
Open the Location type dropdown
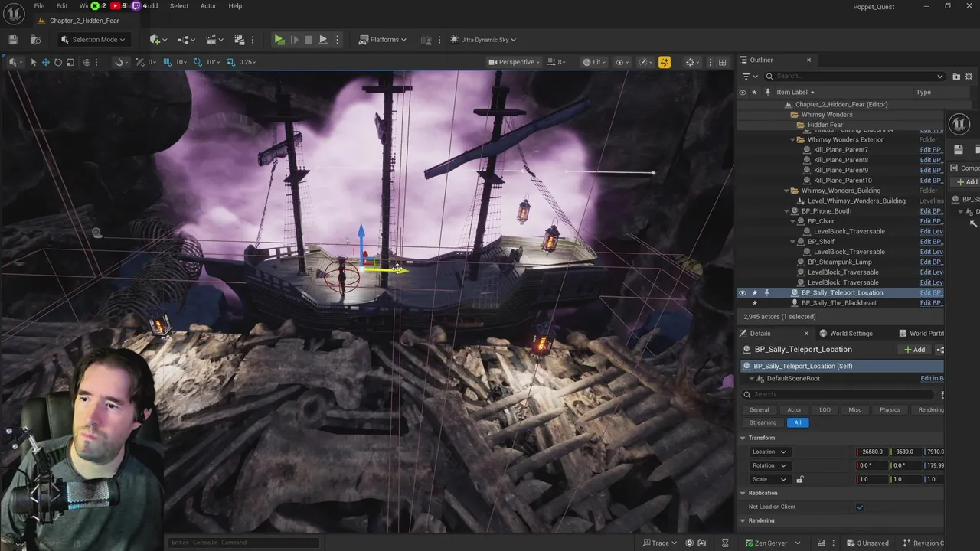coord(769,452)
